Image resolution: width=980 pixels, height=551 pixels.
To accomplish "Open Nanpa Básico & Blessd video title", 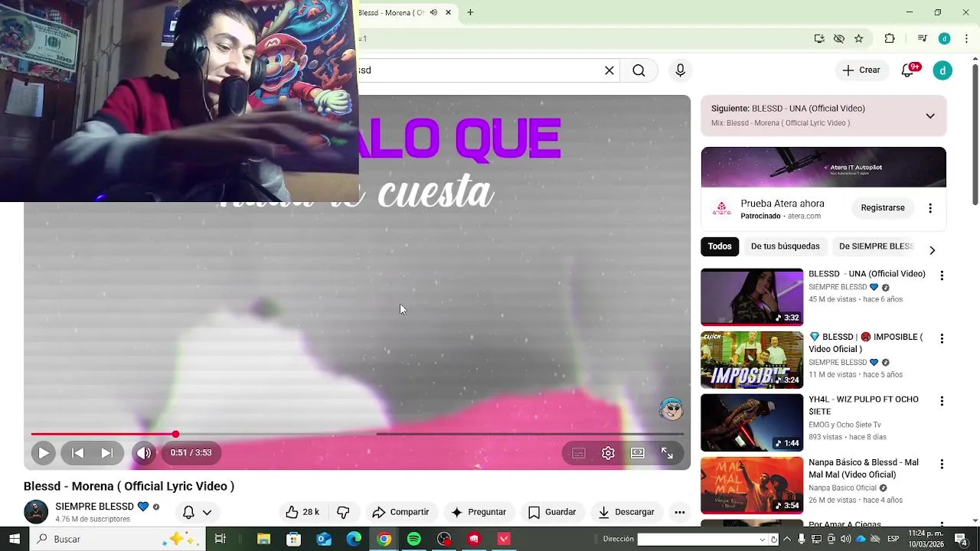I will [864, 468].
